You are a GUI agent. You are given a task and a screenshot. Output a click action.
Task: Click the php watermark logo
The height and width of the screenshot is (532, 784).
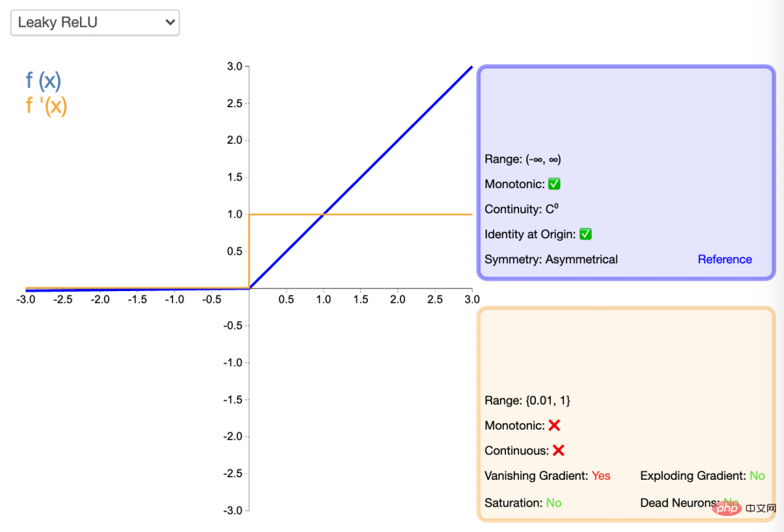coord(727,509)
